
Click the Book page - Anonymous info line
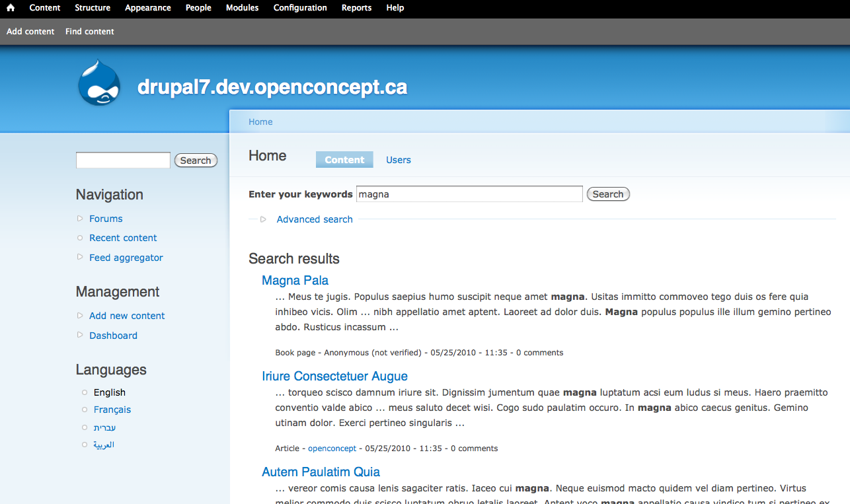(419, 353)
